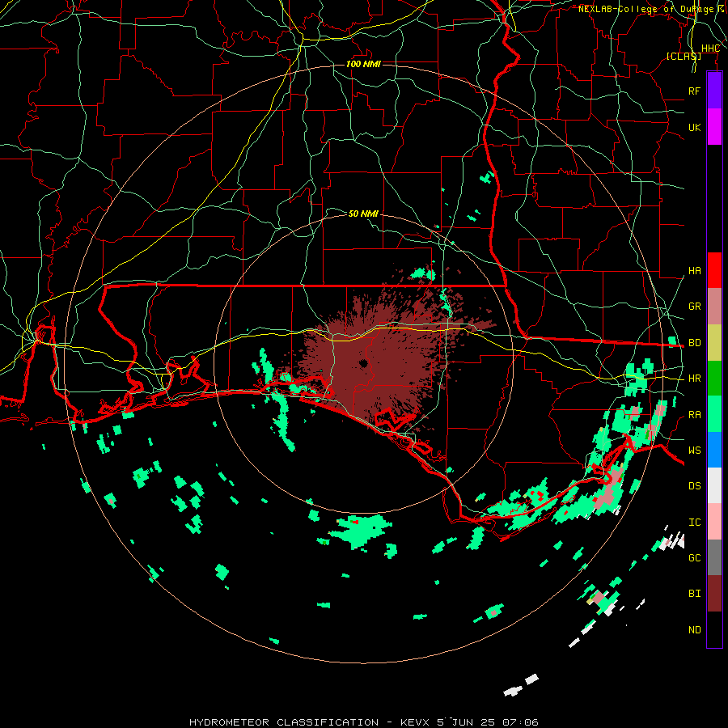Screen dimensions: 728x728
Task: Click the purple RF legend color swatch
Action: (714, 91)
